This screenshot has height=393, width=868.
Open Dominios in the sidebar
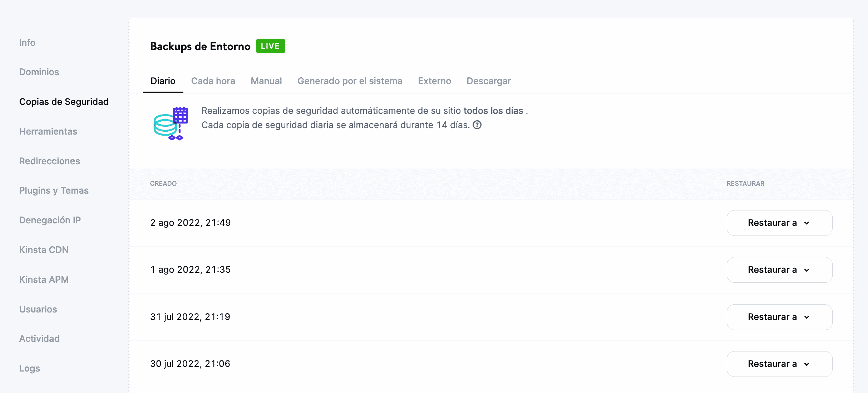[x=39, y=72]
